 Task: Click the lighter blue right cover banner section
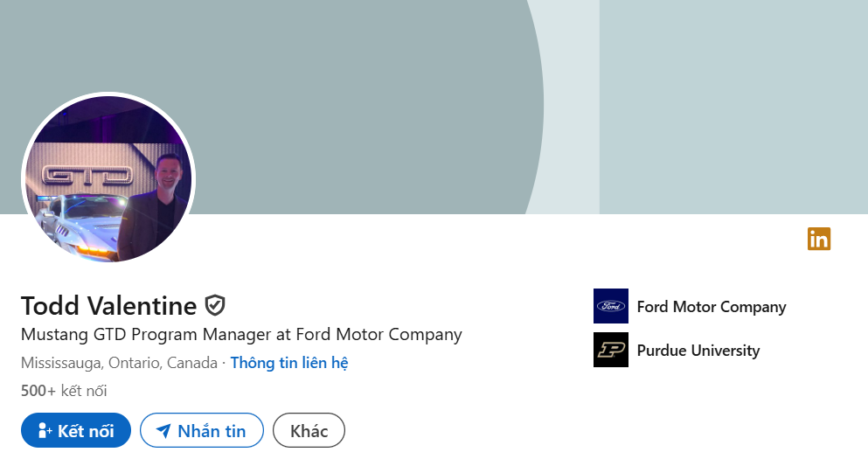pyautogui.click(x=733, y=107)
